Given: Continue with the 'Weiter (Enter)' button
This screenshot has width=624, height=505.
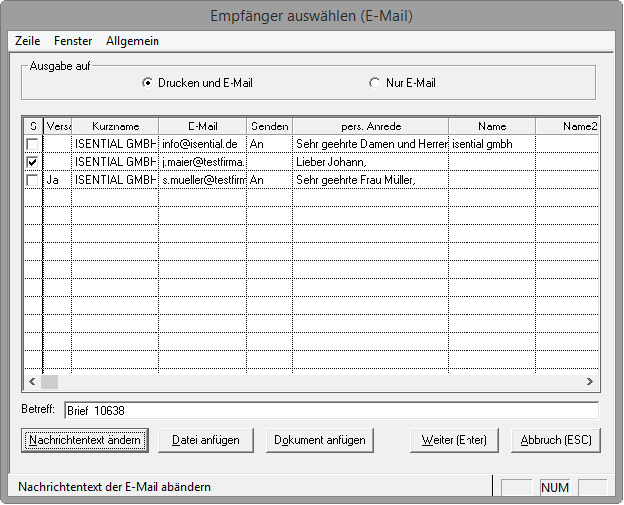Looking at the screenshot, I should [454, 440].
